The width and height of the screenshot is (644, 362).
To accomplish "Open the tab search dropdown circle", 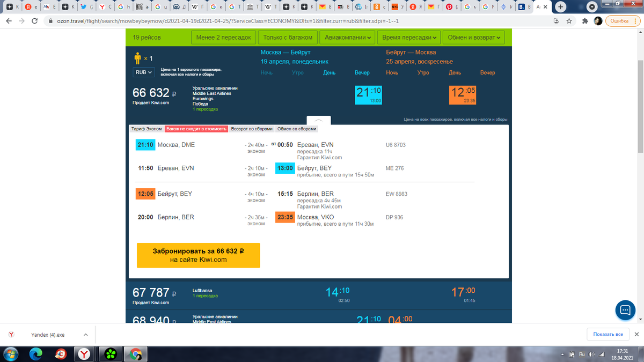I will click(x=592, y=7).
